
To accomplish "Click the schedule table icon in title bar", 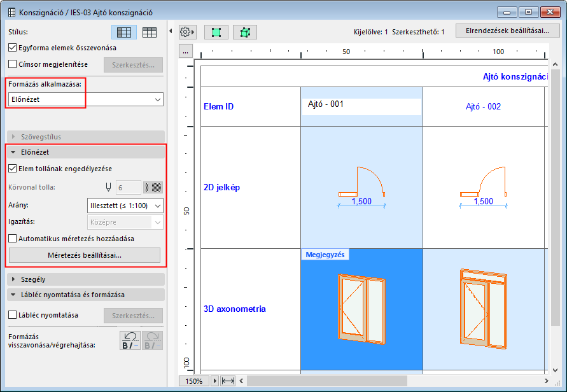I will point(12,13).
